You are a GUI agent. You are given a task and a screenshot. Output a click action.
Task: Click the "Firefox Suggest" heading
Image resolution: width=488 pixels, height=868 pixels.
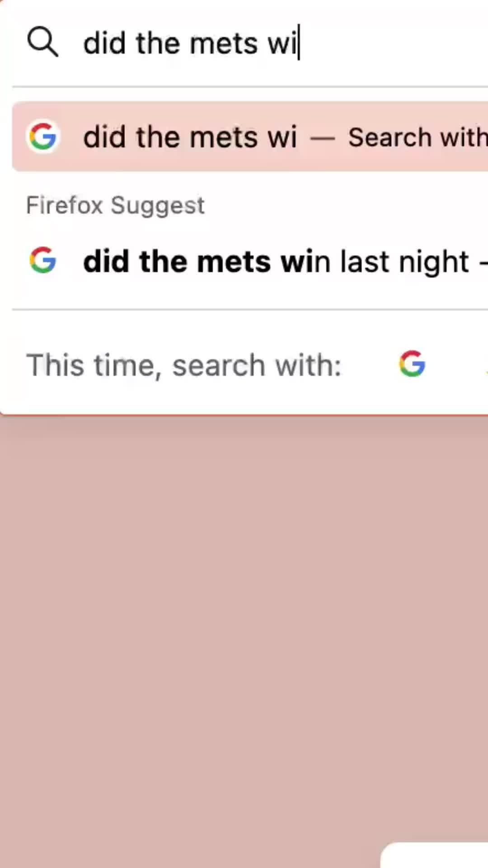point(115,205)
